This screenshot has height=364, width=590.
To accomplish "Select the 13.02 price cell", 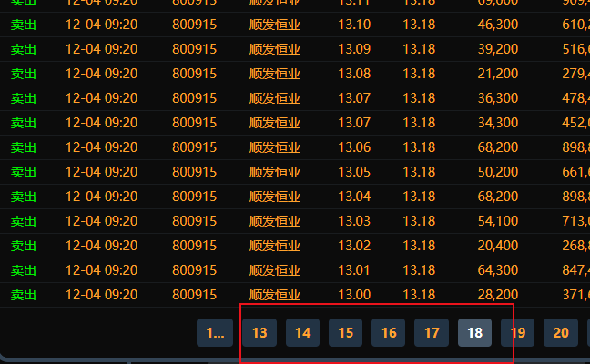I will (x=354, y=245).
